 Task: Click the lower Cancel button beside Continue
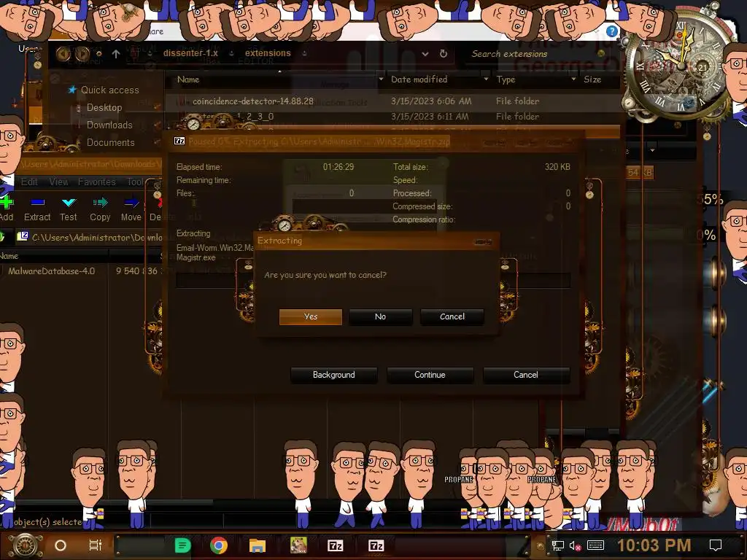(x=526, y=375)
